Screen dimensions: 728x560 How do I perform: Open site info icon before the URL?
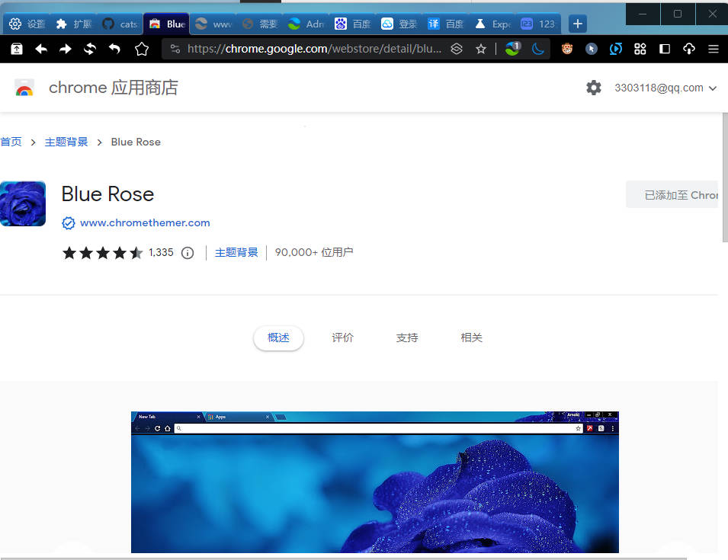tap(175, 49)
